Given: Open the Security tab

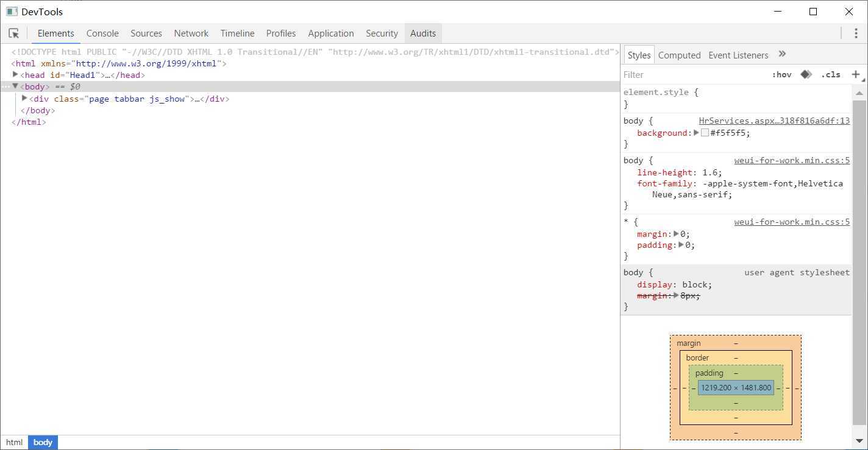Looking at the screenshot, I should (x=382, y=33).
